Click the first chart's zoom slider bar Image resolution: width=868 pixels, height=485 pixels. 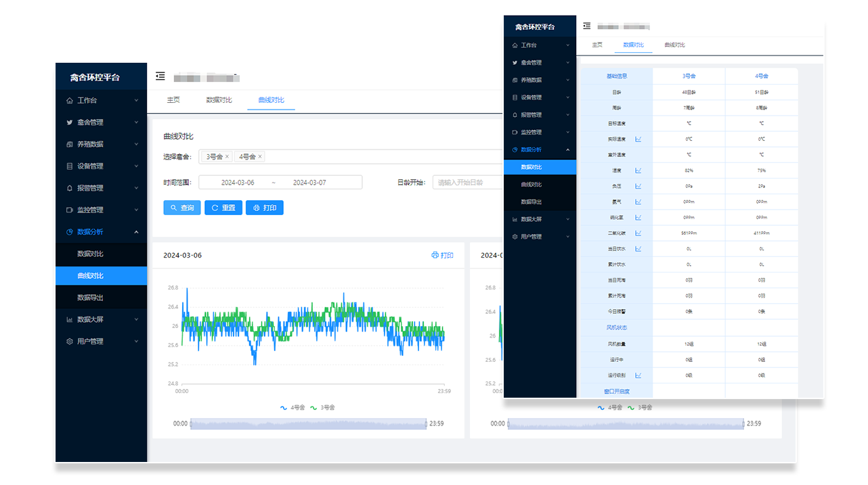click(308, 423)
